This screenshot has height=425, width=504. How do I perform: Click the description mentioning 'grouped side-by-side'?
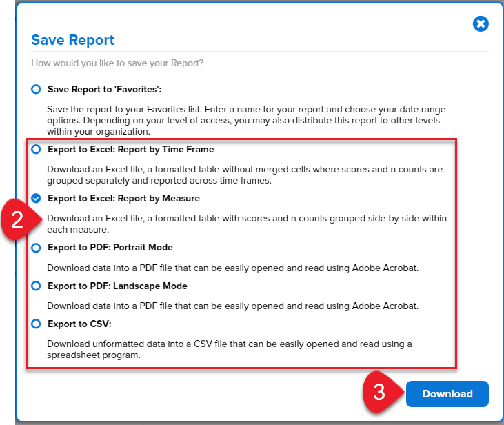click(247, 224)
